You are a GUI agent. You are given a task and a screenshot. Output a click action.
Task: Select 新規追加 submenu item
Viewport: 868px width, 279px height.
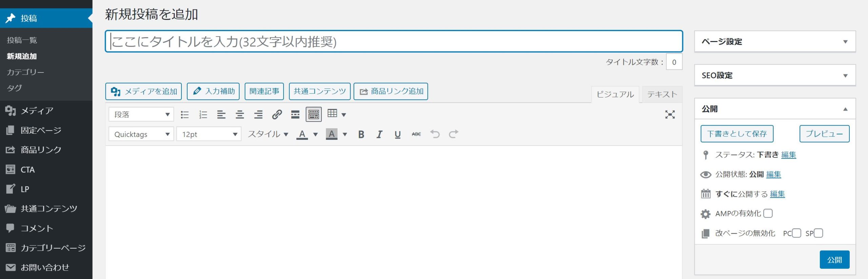click(x=22, y=56)
